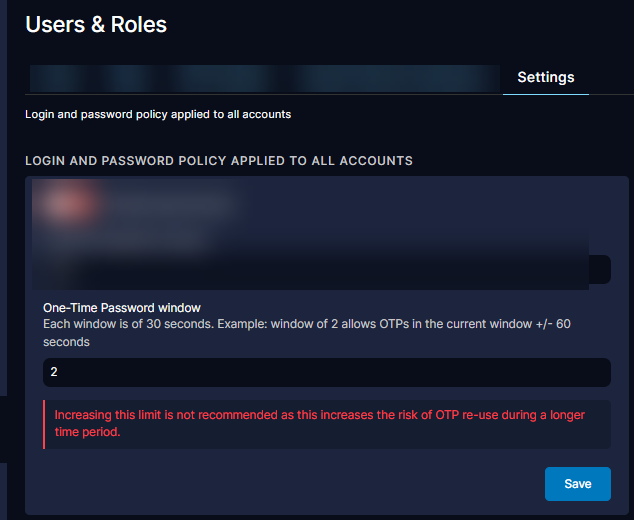Viewport: 634px width, 520px height.
Task: Click the word "seconds" ending the help text
Action: [66, 342]
